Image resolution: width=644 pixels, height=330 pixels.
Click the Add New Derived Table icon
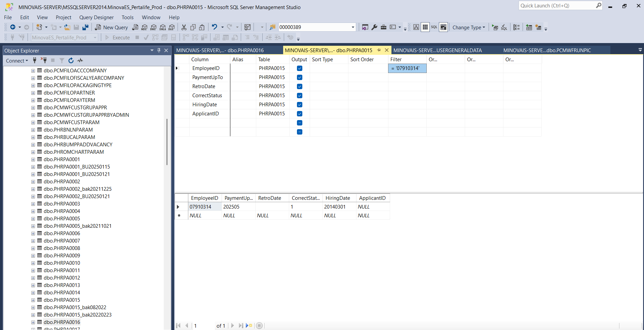coord(538,28)
